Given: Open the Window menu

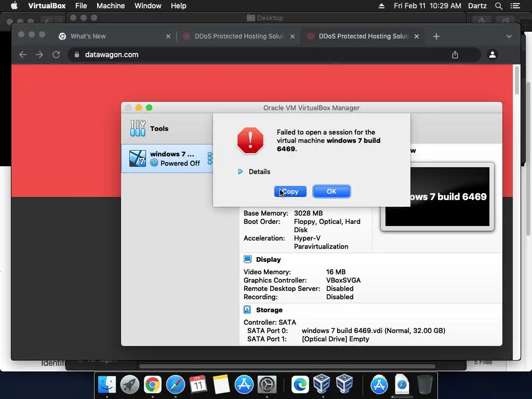Looking at the screenshot, I should 148,6.
